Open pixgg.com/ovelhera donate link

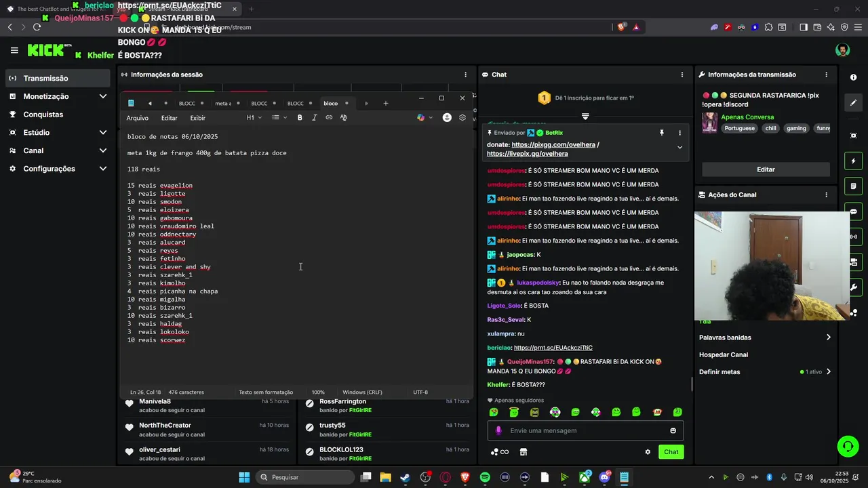[x=553, y=145]
